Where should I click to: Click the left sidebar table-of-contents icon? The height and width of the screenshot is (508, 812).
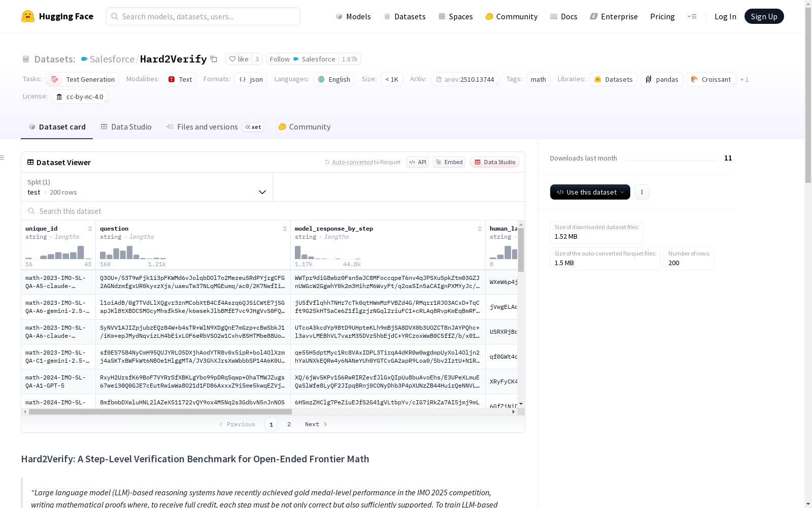[x=2, y=157]
